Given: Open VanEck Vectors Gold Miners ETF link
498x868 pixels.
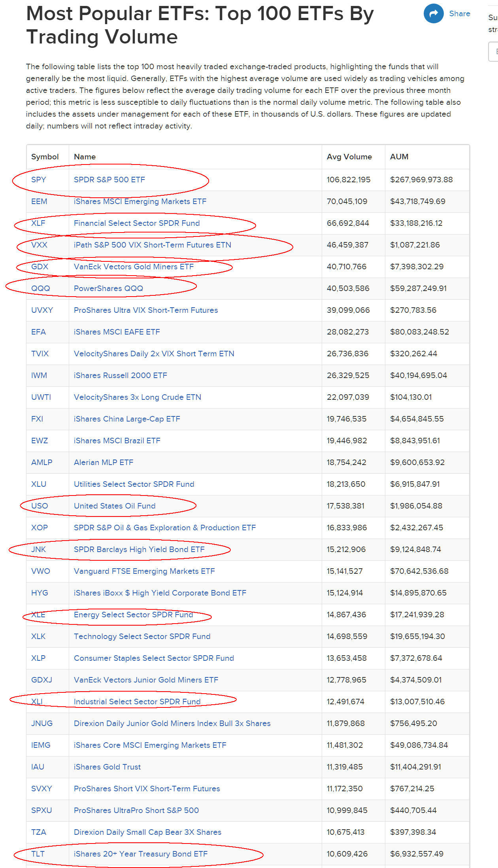Looking at the screenshot, I should pyautogui.click(x=134, y=267).
